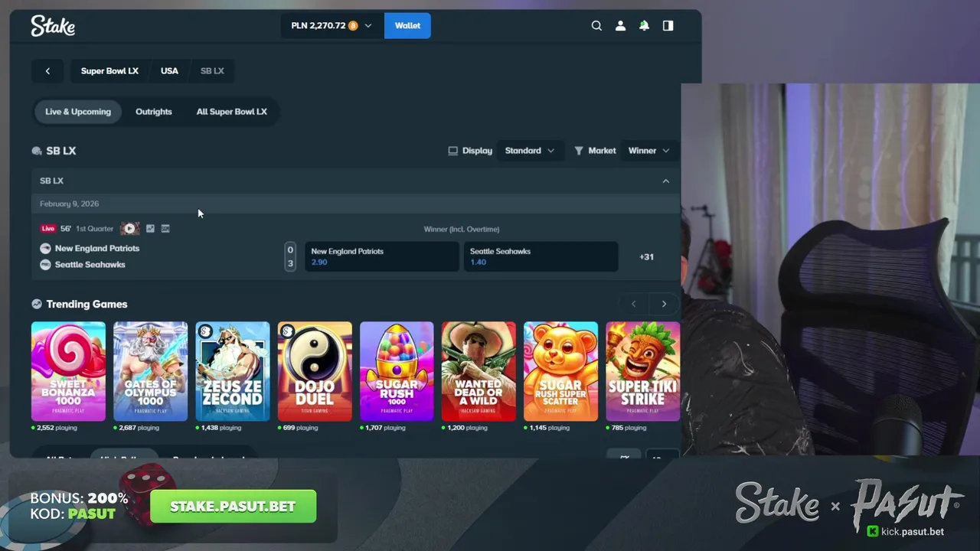Open the Wanted Dead or a Wild game
The height and width of the screenshot is (551, 980).
479,371
